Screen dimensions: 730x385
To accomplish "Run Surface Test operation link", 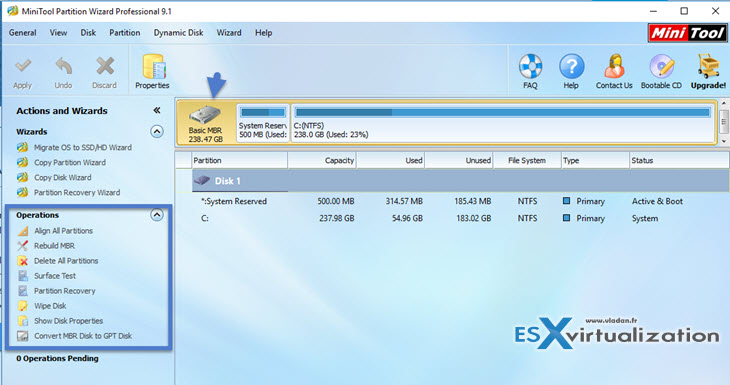I will (x=54, y=276).
